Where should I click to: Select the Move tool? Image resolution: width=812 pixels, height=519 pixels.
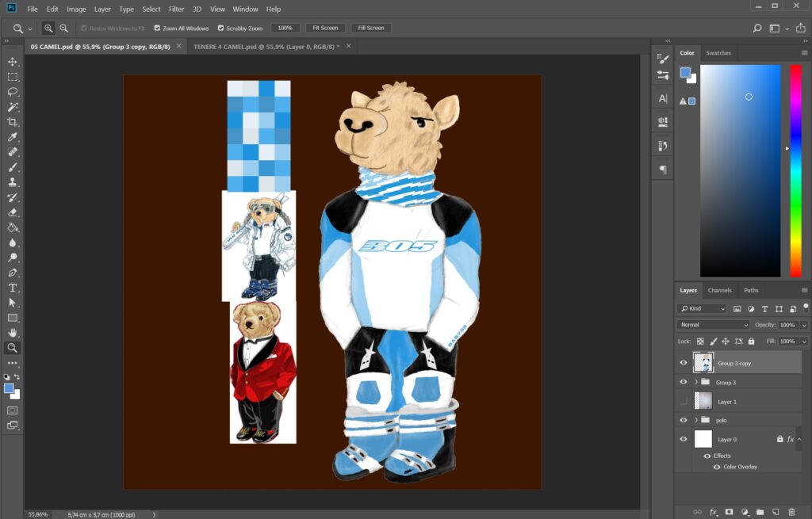[x=13, y=62]
